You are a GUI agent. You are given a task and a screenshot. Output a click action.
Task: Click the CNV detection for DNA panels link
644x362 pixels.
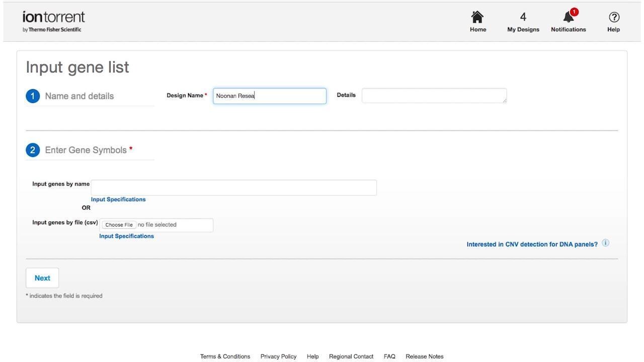[x=532, y=244]
